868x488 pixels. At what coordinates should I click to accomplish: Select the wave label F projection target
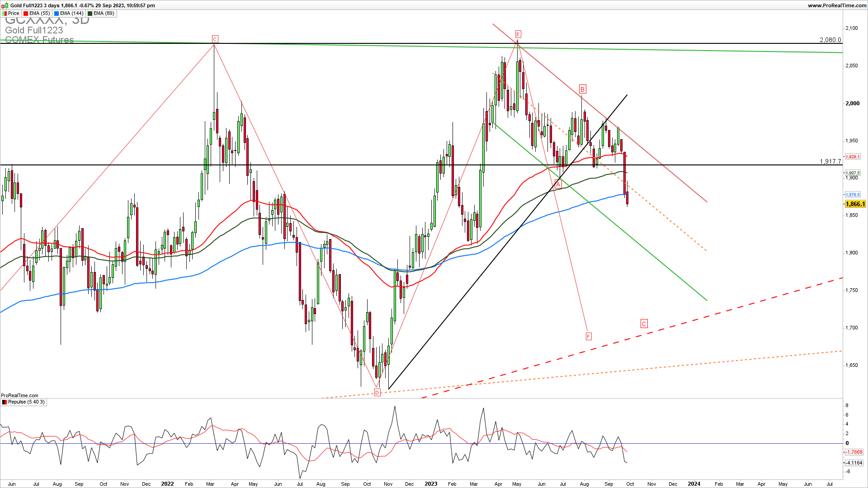[589, 337]
